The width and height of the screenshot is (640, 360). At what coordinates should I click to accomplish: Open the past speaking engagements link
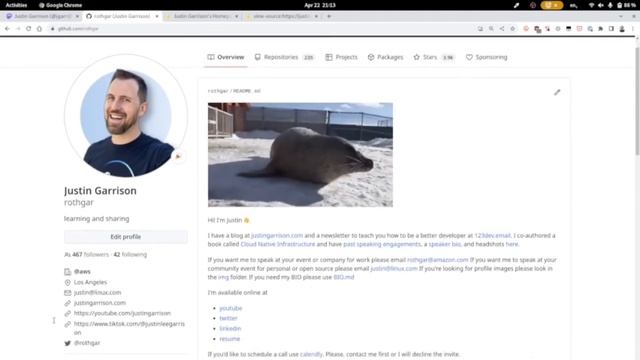(x=382, y=244)
